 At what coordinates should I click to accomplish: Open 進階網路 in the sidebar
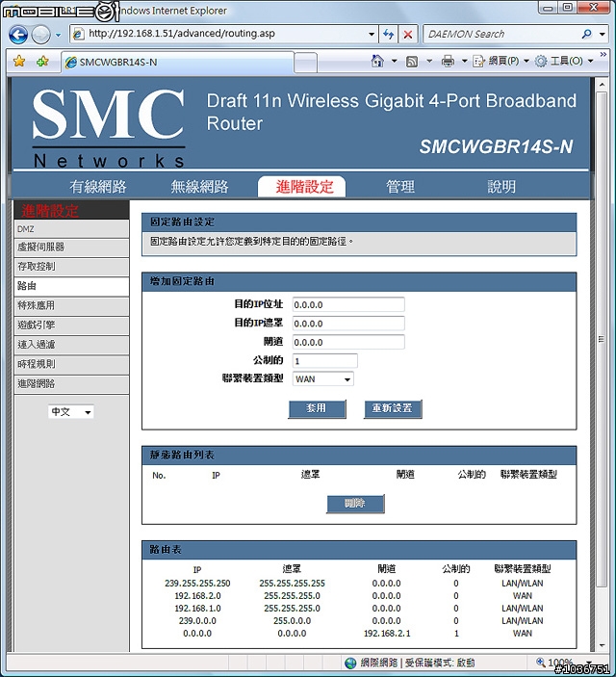(x=71, y=384)
